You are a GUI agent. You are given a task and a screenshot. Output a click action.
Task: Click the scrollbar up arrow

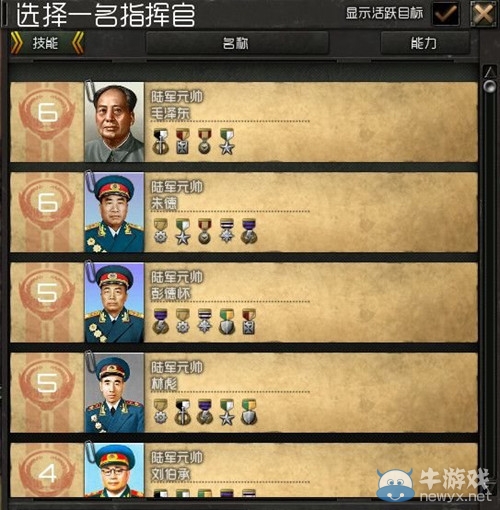click(x=490, y=71)
